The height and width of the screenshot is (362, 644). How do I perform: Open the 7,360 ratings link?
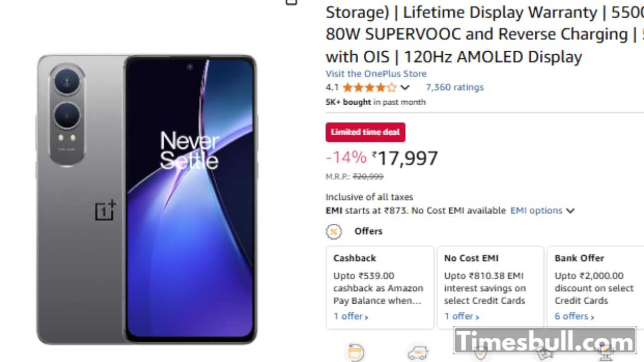454,87
